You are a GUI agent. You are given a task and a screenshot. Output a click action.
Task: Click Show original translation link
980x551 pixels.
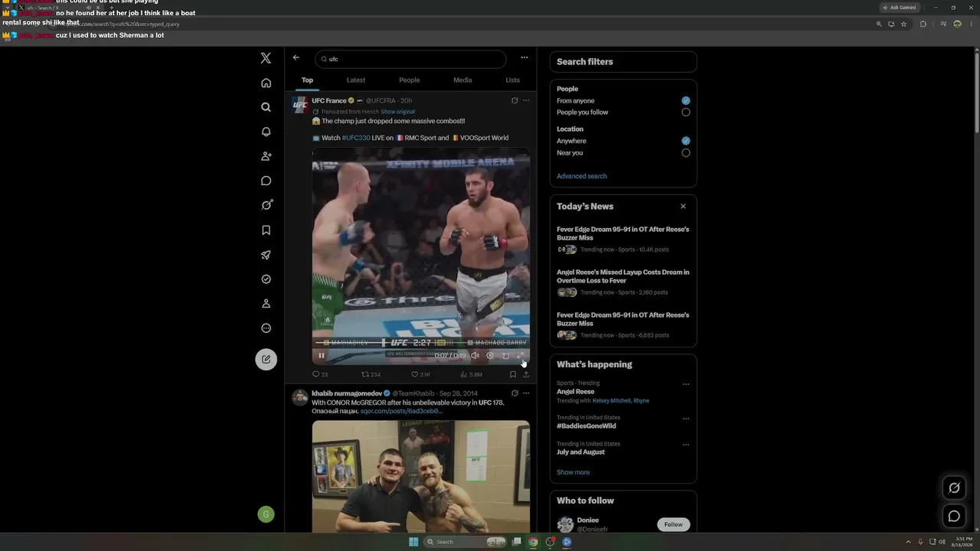click(x=397, y=112)
